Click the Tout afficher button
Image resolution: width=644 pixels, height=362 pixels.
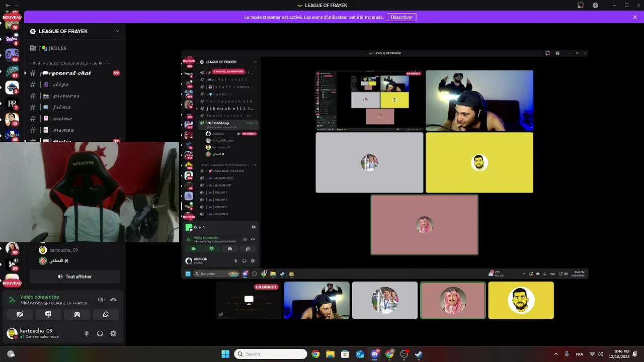click(x=74, y=277)
